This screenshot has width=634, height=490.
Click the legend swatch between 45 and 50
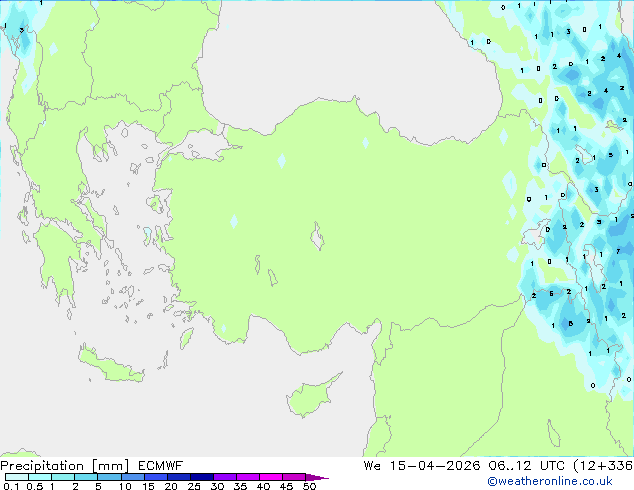pyautogui.click(x=294, y=477)
